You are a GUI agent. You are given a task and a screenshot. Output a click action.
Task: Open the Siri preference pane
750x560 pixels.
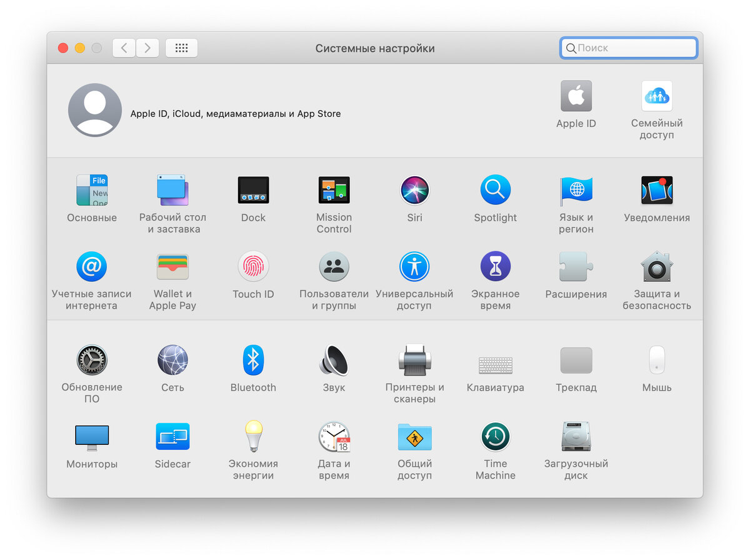[x=414, y=190]
